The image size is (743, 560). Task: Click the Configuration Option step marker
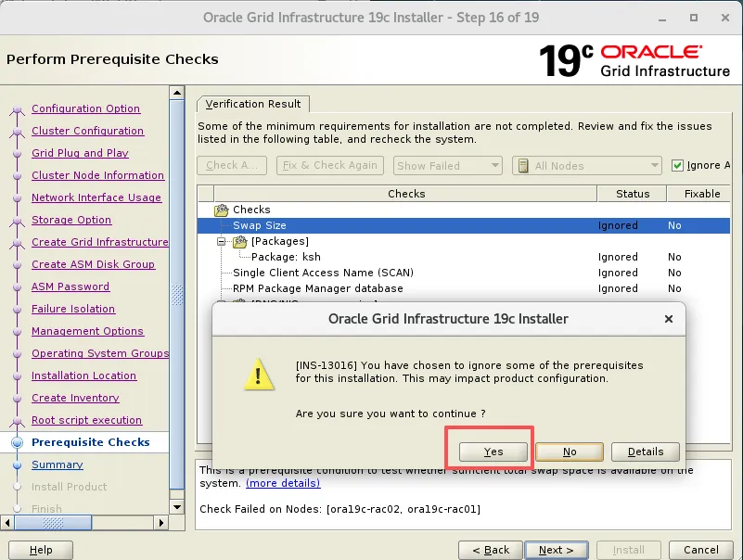click(x=17, y=110)
